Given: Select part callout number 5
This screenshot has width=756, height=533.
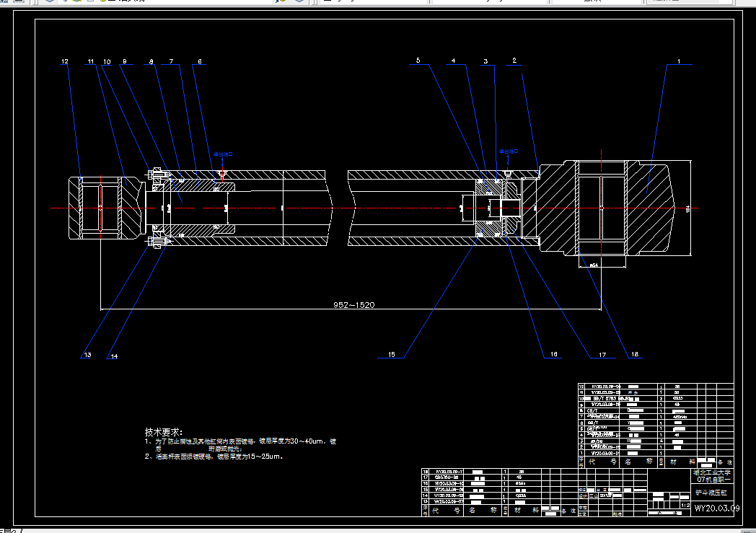Looking at the screenshot, I should (x=418, y=61).
